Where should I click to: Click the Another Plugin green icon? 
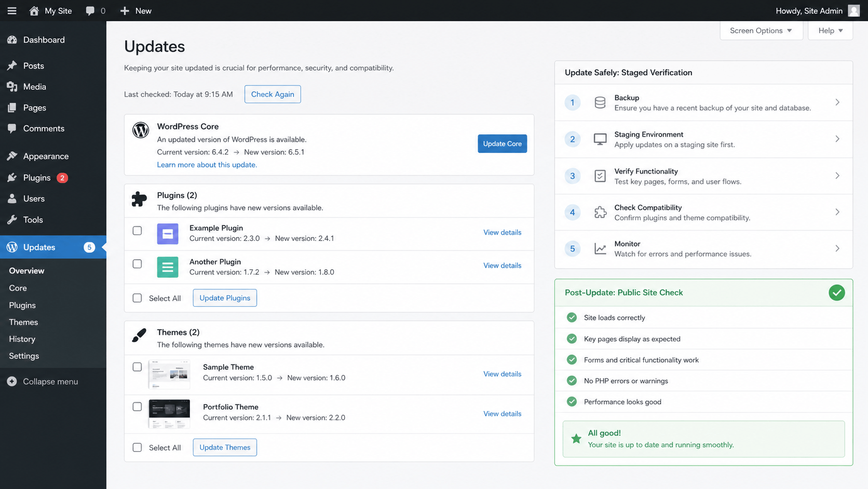(x=168, y=267)
